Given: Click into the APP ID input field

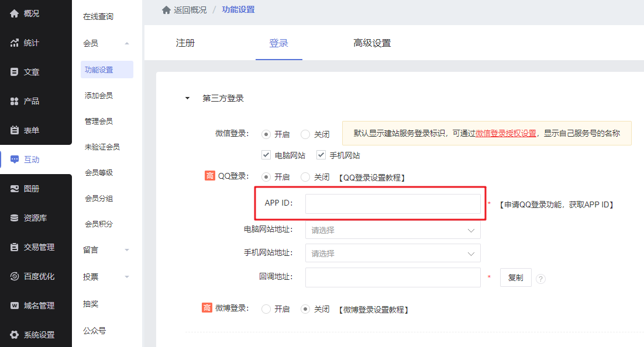Looking at the screenshot, I should (393, 204).
